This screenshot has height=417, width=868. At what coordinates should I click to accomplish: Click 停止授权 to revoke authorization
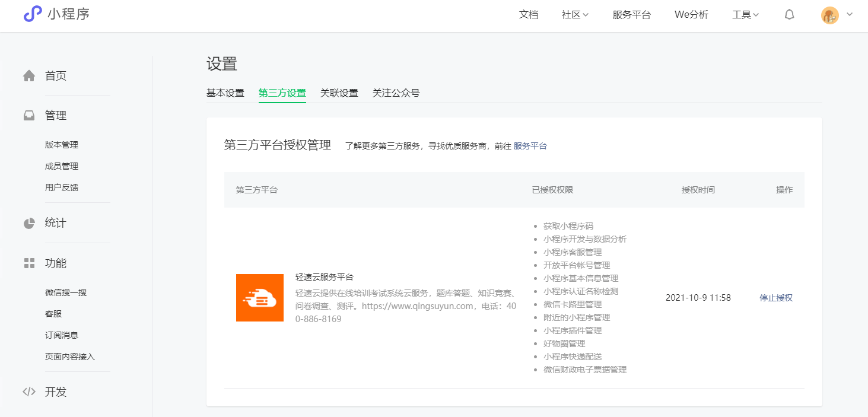(x=776, y=298)
